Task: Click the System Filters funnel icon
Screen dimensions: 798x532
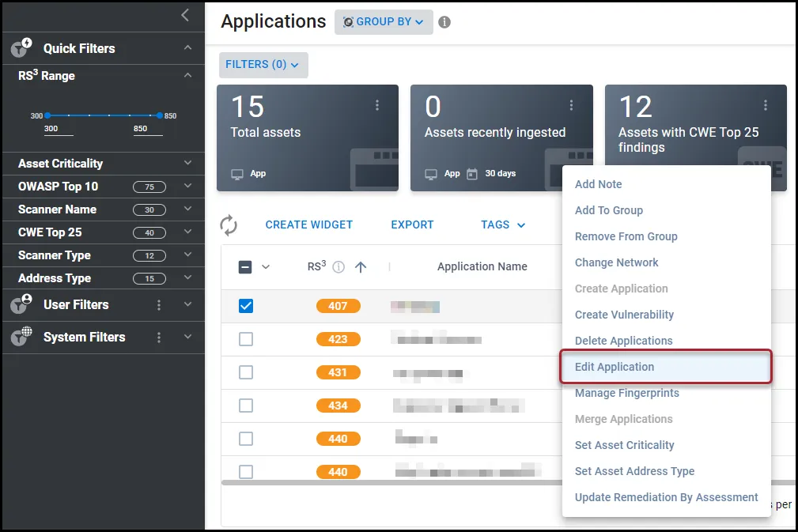Action: (21, 337)
